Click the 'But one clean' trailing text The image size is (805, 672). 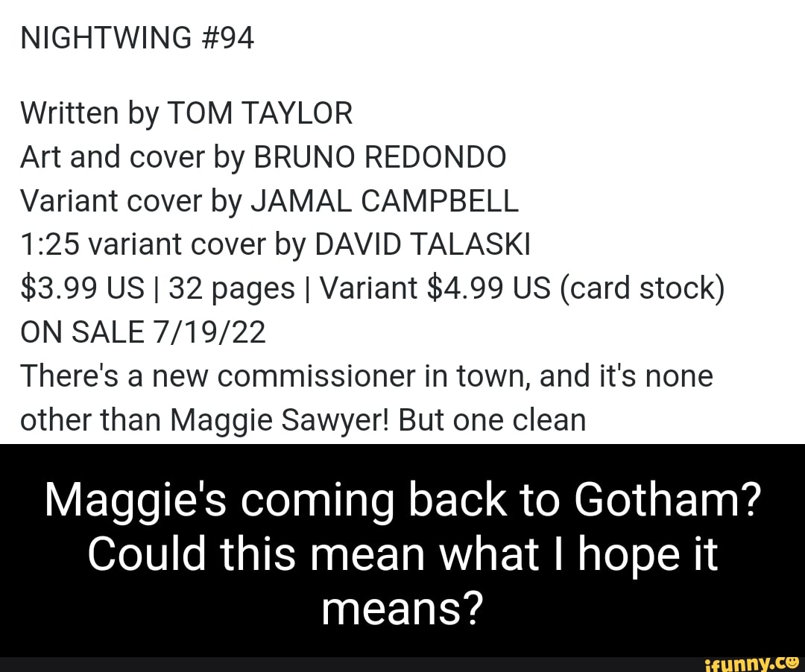pos(492,419)
